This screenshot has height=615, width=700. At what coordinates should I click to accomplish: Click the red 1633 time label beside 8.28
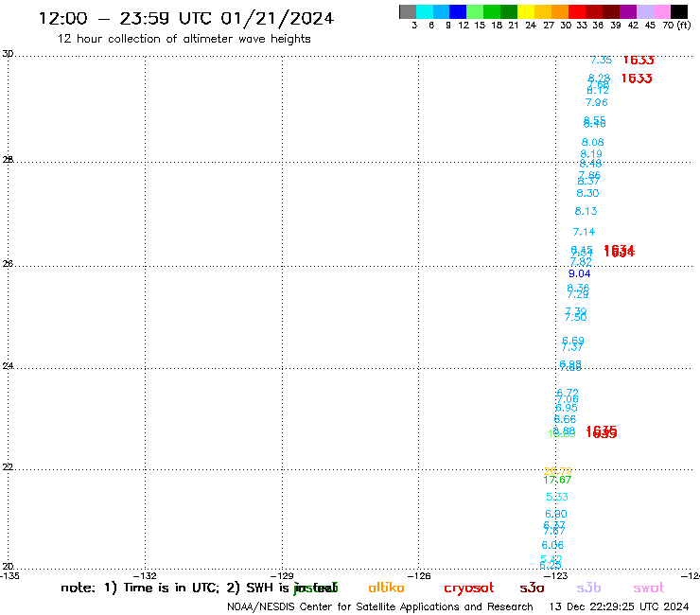pyautogui.click(x=637, y=79)
